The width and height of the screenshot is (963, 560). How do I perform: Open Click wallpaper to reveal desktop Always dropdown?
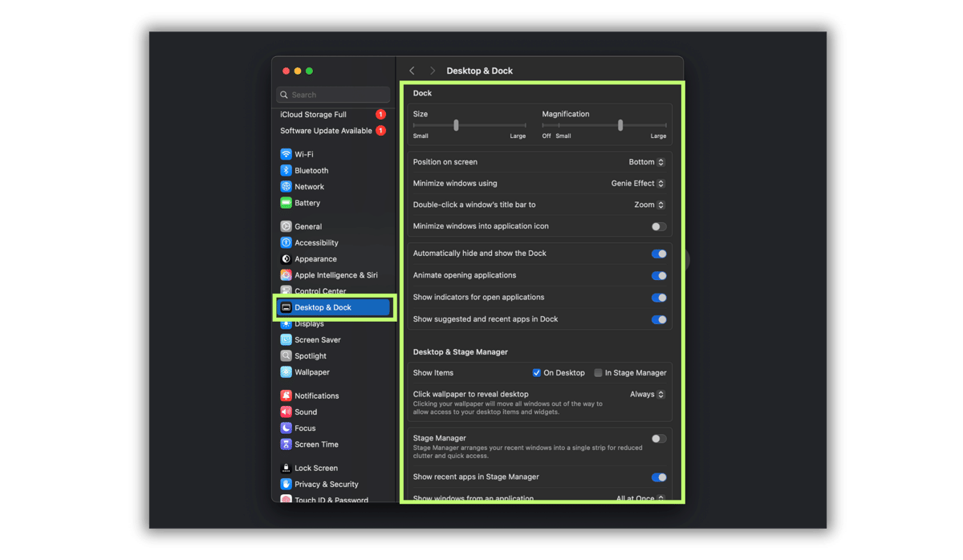click(x=648, y=395)
